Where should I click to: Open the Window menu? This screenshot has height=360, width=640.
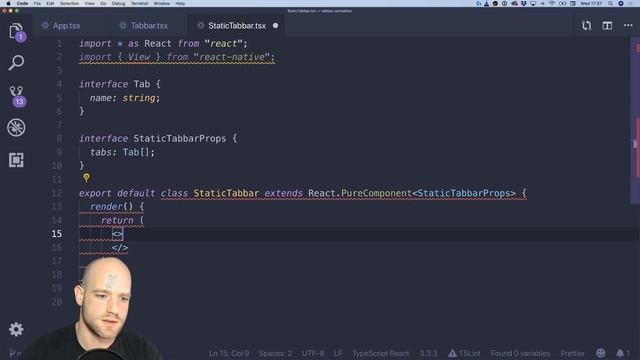coord(162,3)
